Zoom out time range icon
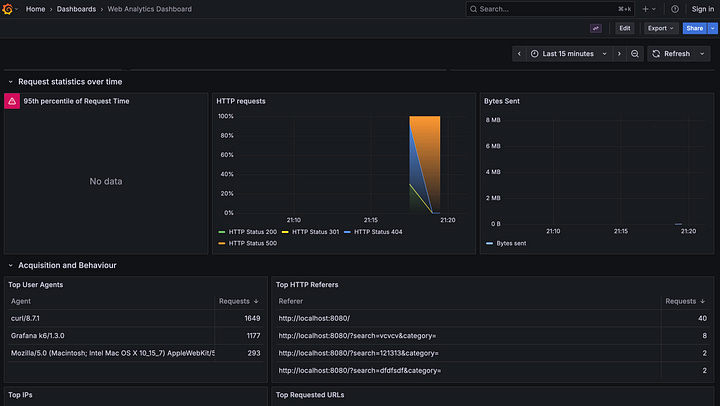Screen dimensions: 720x406 [635, 54]
